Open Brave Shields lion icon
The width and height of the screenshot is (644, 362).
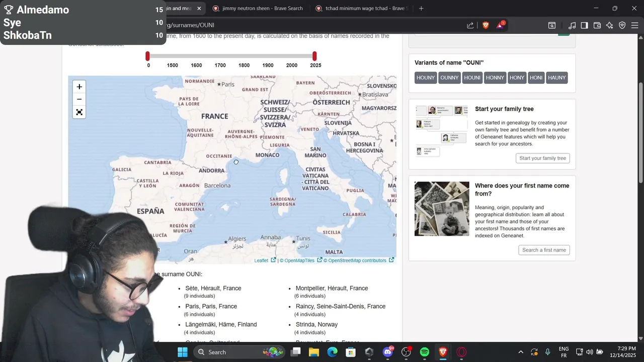(486, 25)
